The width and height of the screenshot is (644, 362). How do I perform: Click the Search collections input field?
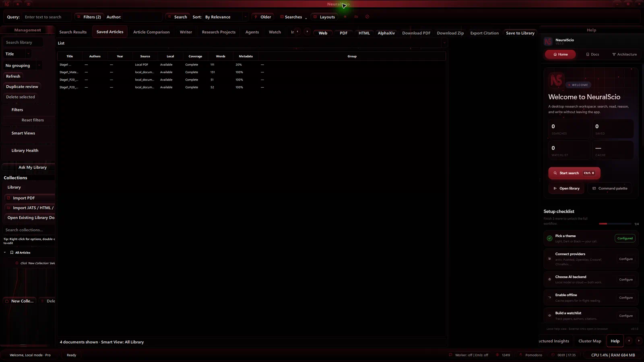(x=29, y=230)
